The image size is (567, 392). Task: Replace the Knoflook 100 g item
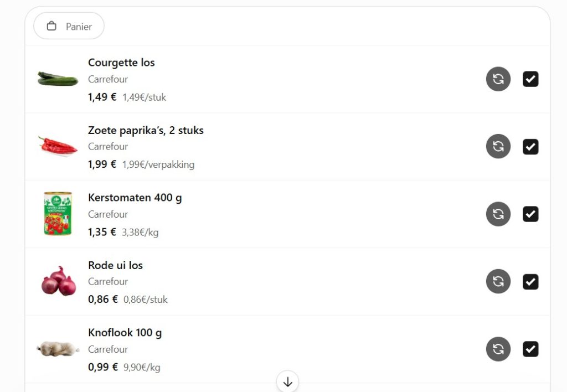[498, 349]
